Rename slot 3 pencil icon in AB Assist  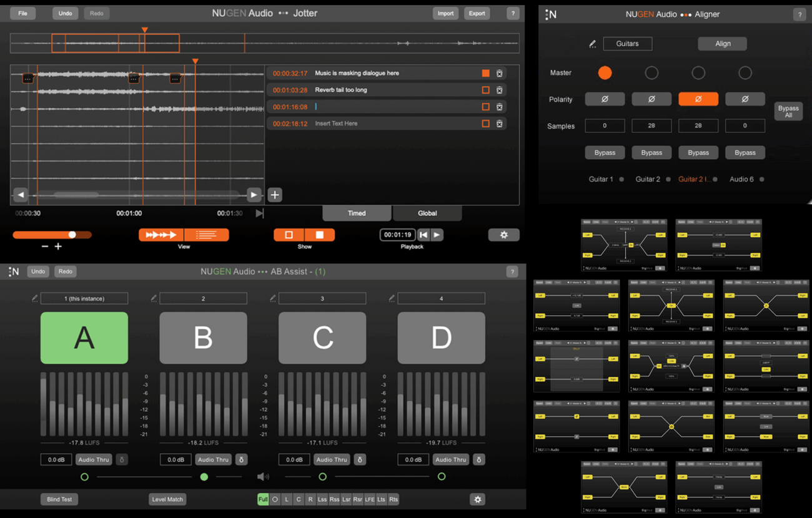[x=273, y=298]
